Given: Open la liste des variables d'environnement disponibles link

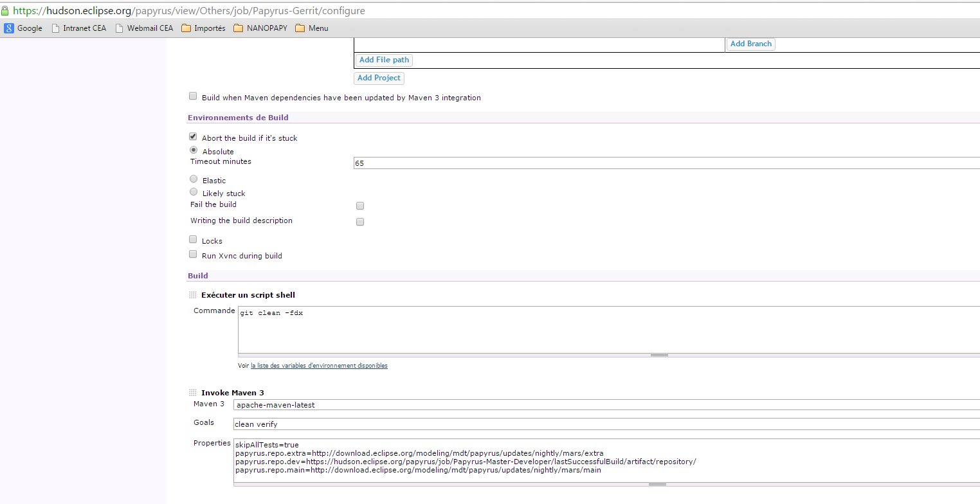Looking at the screenshot, I should pyautogui.click(x=319, y=366).
